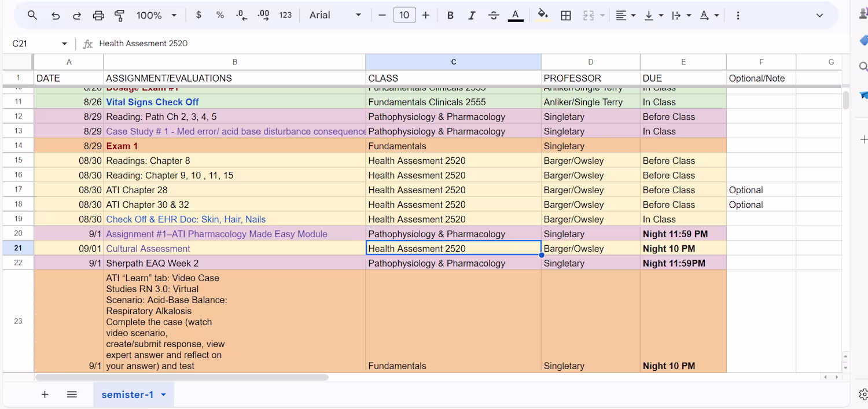868x409 pixels.
Task: Click the PROFESSOR header cell
Action: pos(590,78)
